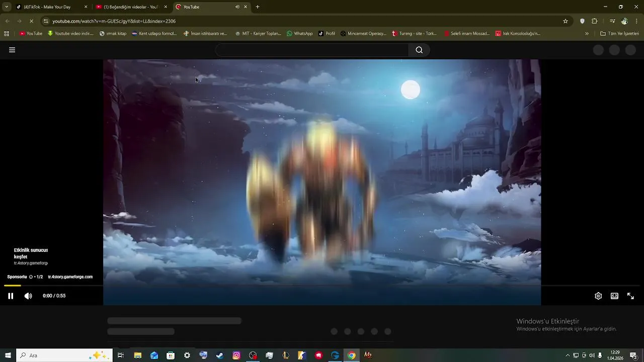Open the 'Tureng - site - Türk' bookmark
644x362 pixels.
coord(414,34)
